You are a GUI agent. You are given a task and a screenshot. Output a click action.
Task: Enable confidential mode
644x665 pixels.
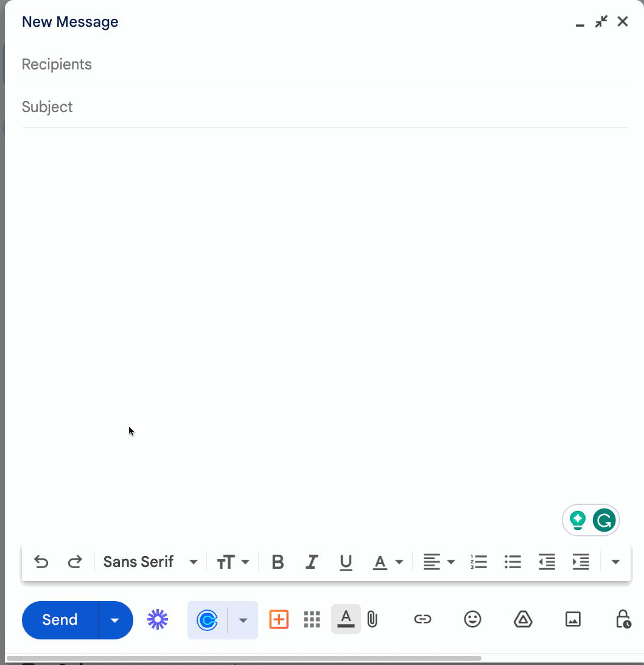[x=622, y=619]
